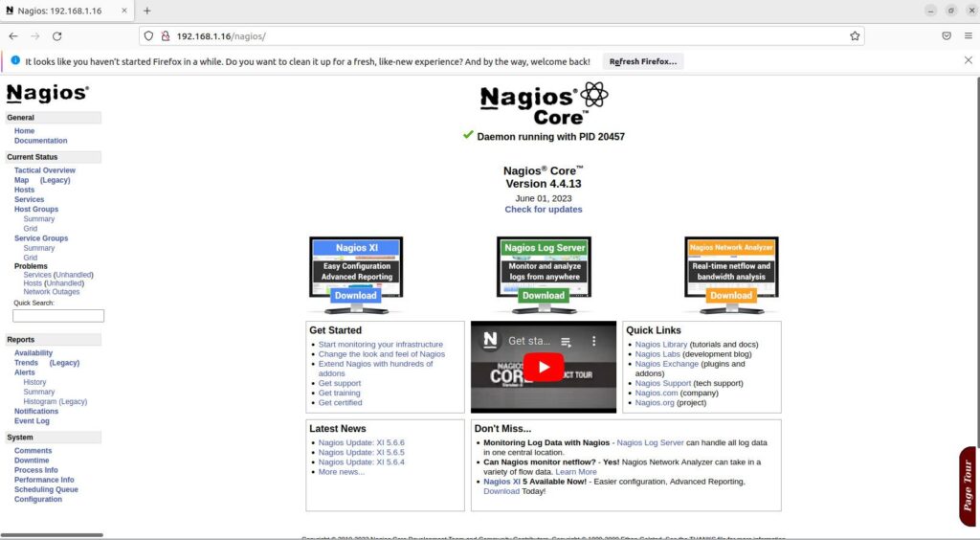Open the Firefox hamburger menu
The width and height of the screenshot is (980, 540).
(969, 36)
